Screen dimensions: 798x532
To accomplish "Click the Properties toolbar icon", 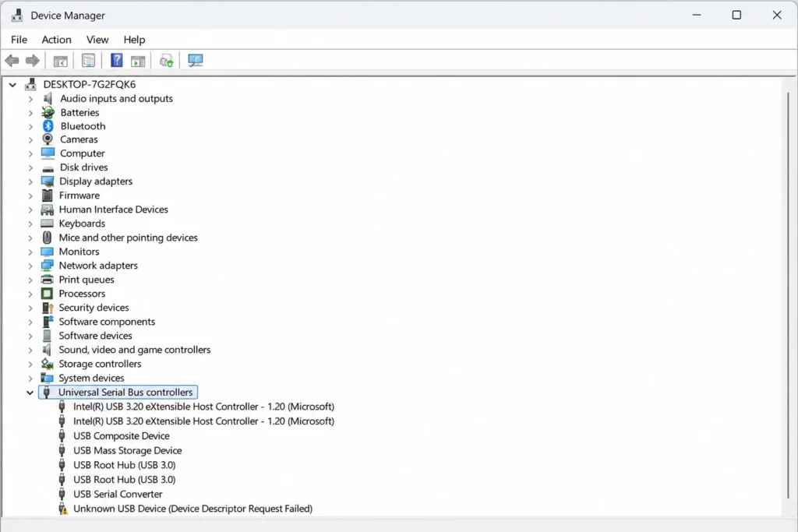I will [x=88, y=61].
